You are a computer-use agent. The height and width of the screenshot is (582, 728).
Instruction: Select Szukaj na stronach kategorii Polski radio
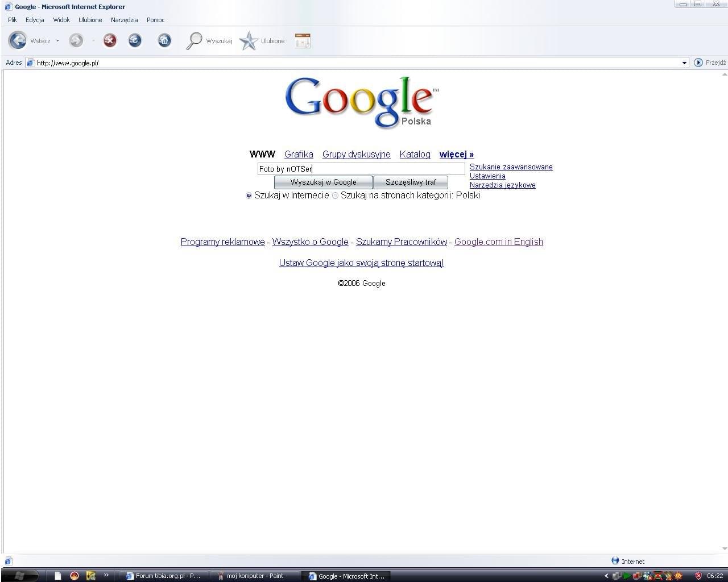[335, 196]
